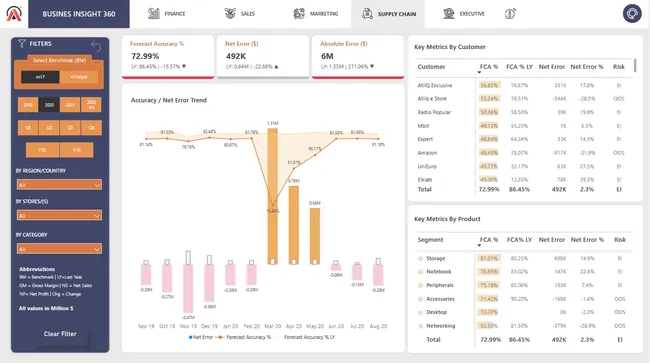Click the round support icon top right

(632, 14)
